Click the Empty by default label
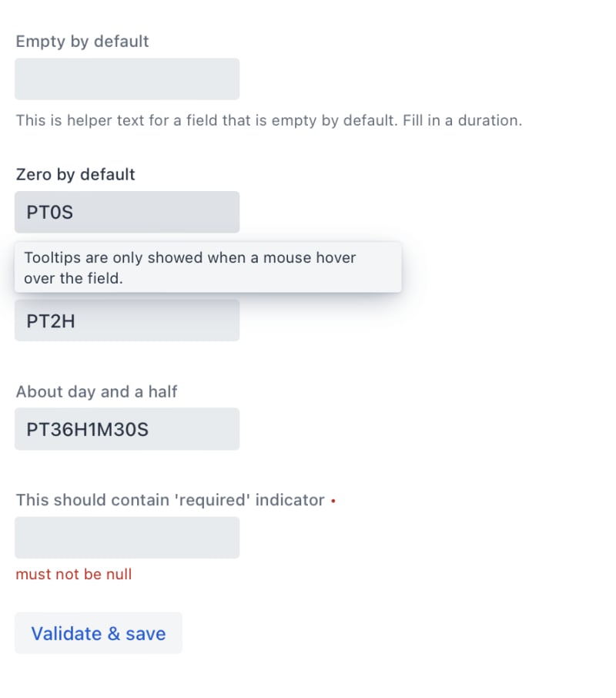This screenshot has height=698, width=616. (82, 41)
